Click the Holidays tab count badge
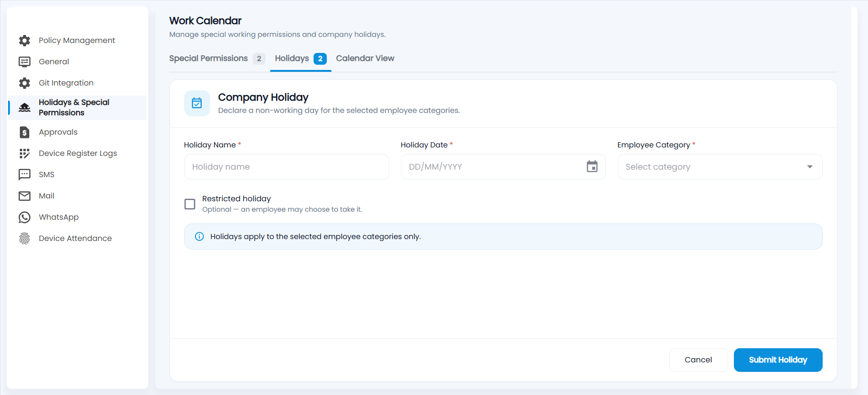 (320, 59)
